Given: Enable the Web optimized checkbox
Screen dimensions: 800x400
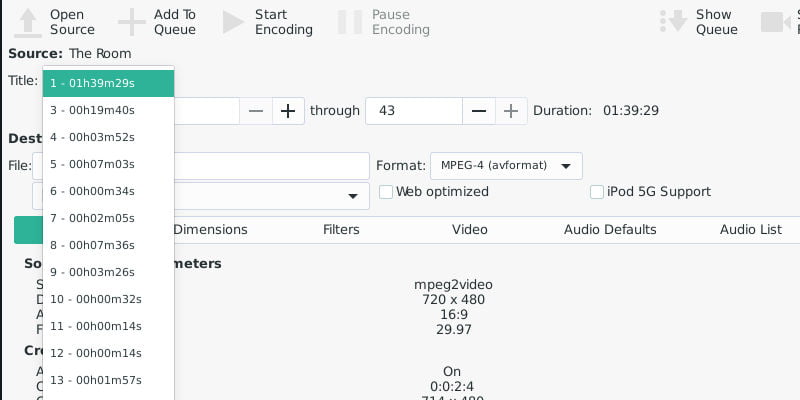Looking at the screenshot, I should [x=386, y=192].
